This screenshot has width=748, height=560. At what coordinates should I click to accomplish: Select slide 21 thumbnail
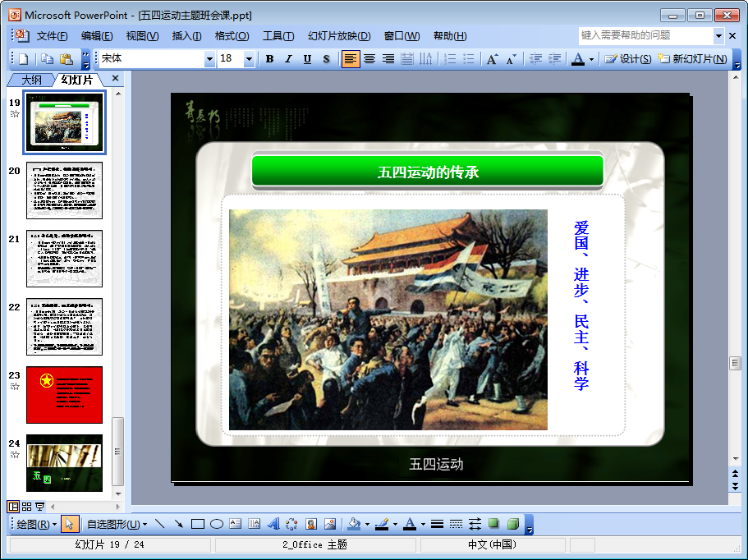point(64,259)
